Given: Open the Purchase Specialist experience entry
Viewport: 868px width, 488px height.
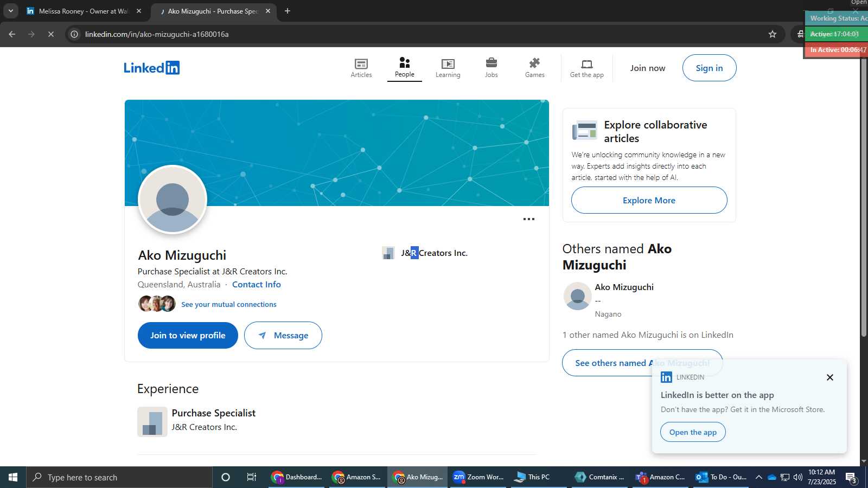Looking at the screenshot, I should point(214,413).
